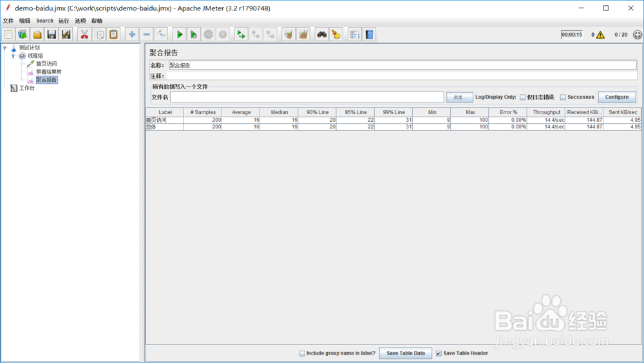
Task: Collapse the 线程组 tree node handle
Action: pos(13,56)
